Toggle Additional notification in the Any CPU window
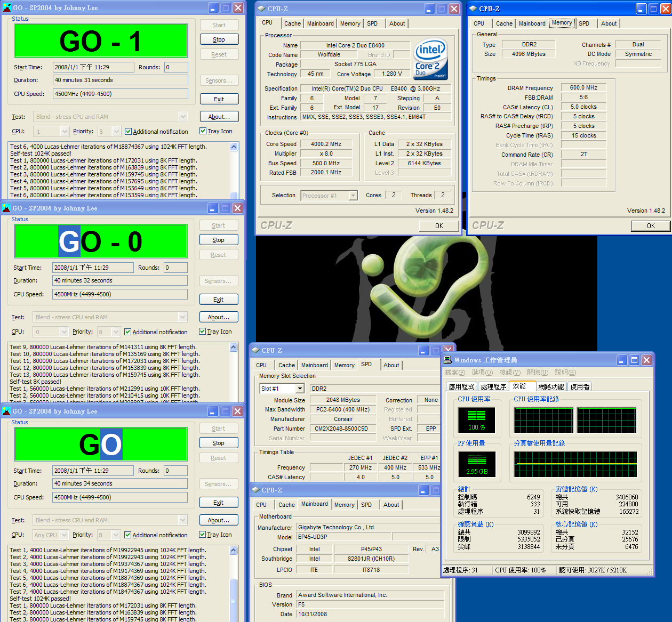Image resolution: width=672 pixels, height=622 pixels. (x=127, y=535)
